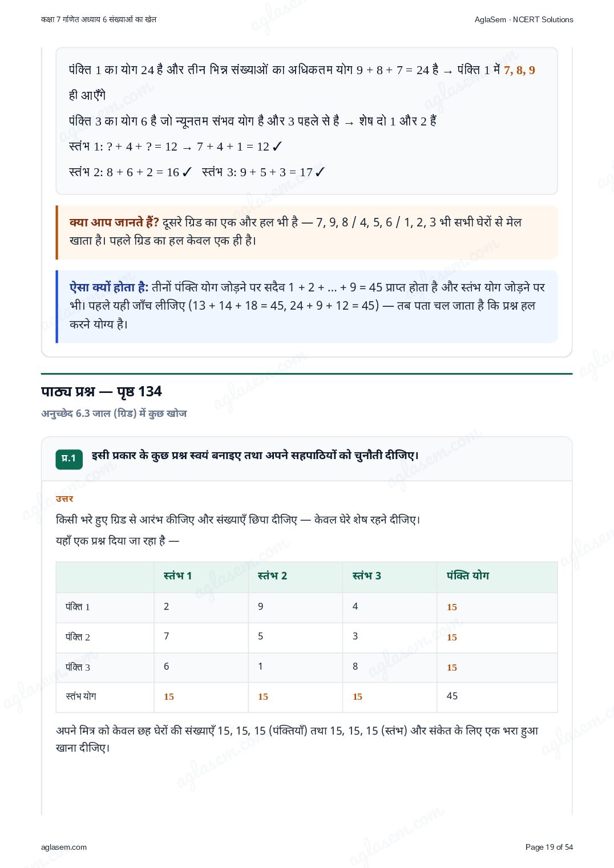Click the पंक्ति 1 row label
Screen dimensions: 614x868
tap(78, 607)
